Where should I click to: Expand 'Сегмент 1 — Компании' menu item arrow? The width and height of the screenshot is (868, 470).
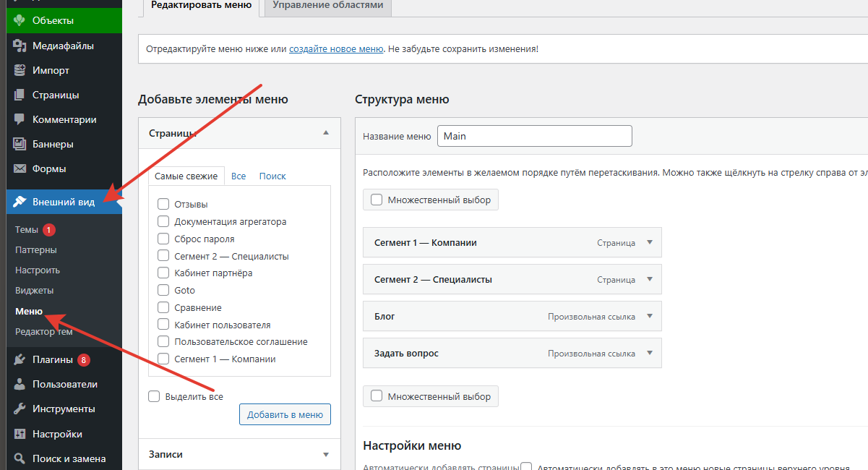[x=649, y=243]
